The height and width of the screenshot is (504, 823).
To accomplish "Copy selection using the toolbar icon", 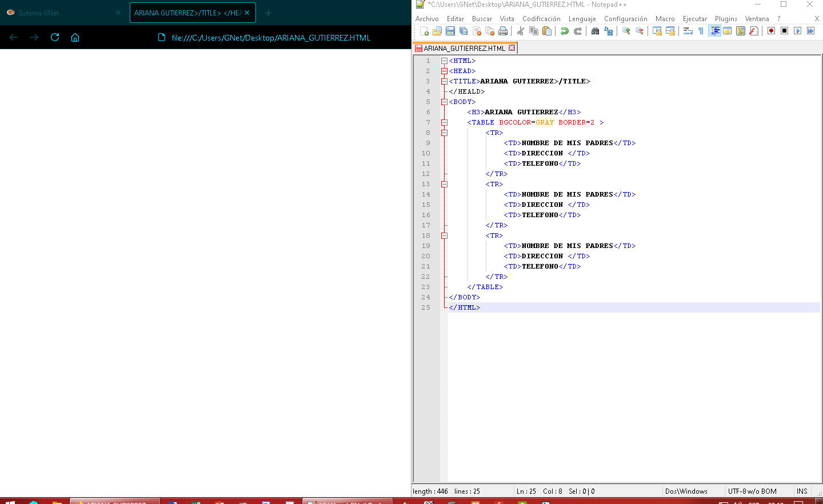I will pos(534,31).
